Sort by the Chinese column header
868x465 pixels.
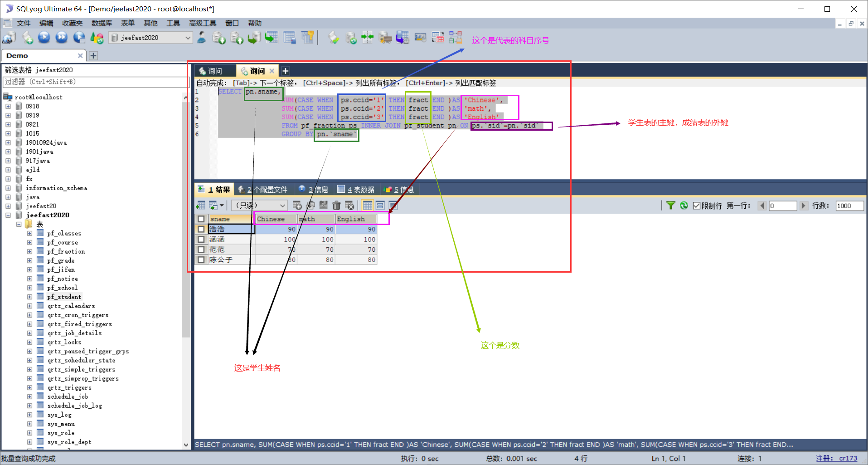pos(276,219)
